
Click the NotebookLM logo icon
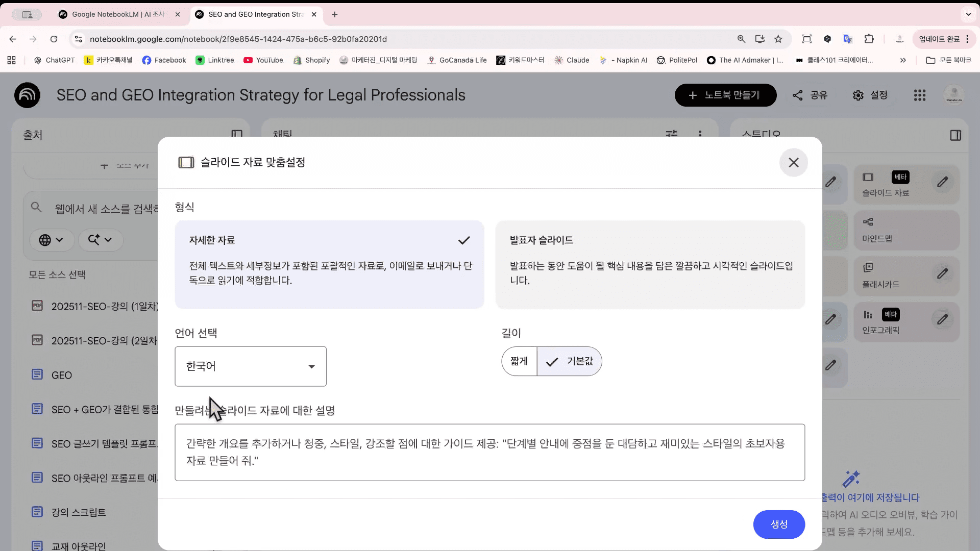tap(27, 95)
